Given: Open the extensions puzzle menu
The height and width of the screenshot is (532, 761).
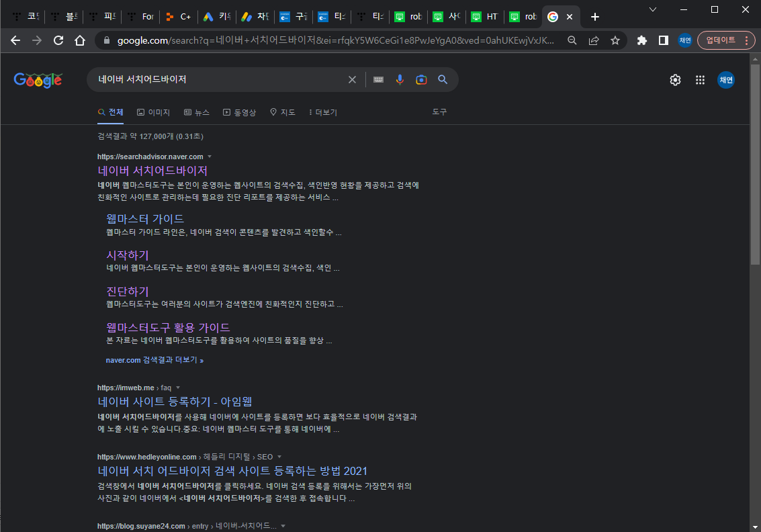Looking at the screenshot, I should 641,40.
